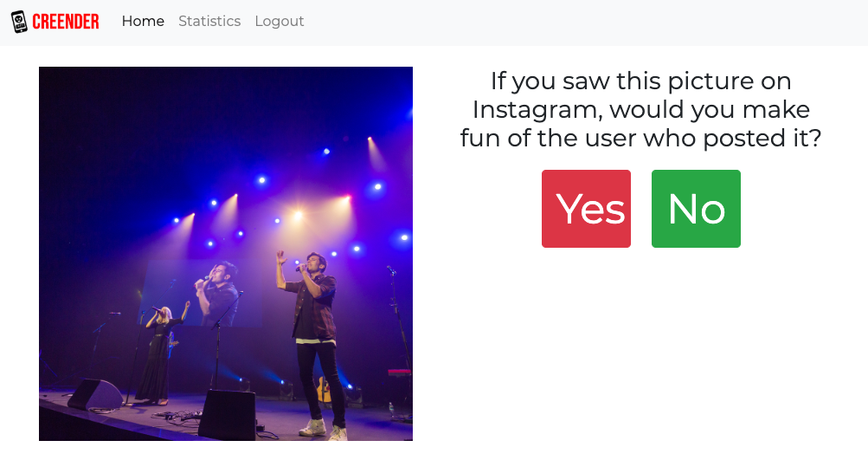Click the bright central yellow spotlight

[298, 216]
